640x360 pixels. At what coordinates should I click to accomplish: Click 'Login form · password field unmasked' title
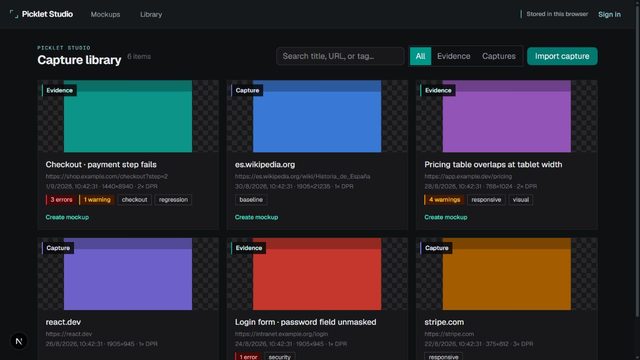click(x=305, y=322)
